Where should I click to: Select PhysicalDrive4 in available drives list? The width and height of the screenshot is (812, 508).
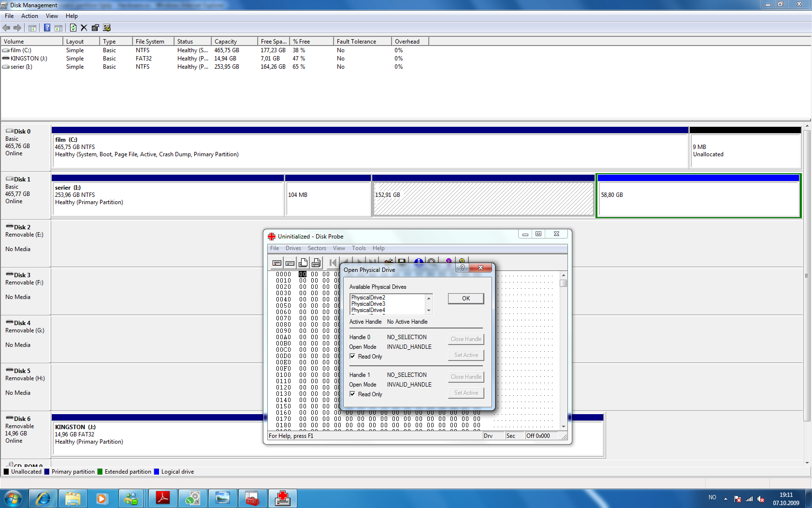368,310
